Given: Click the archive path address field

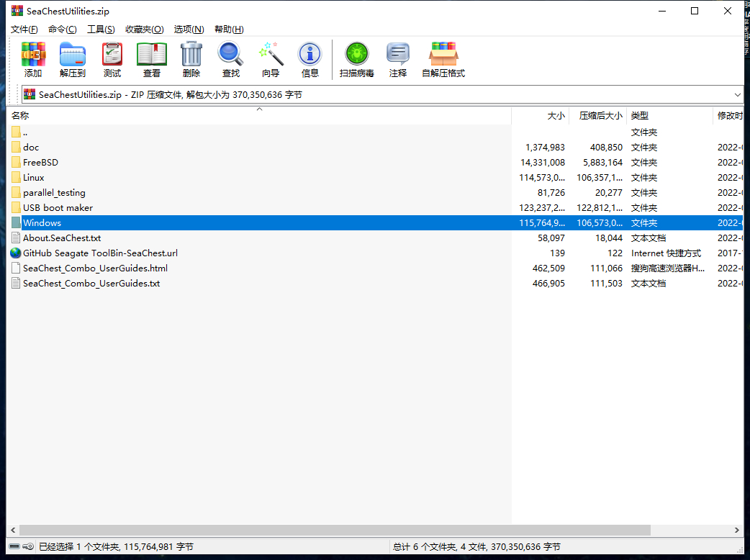Looking at the screenshot, I should pos(381,95).
